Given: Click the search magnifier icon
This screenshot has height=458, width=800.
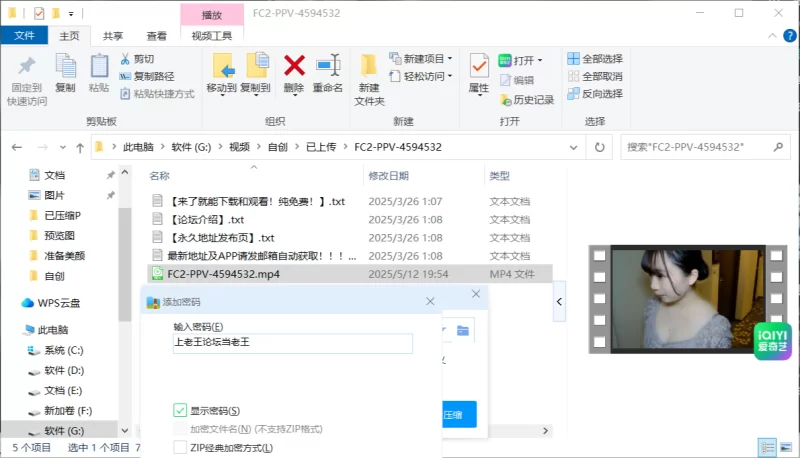Looking at the screenshot, I should coord(778,147).
